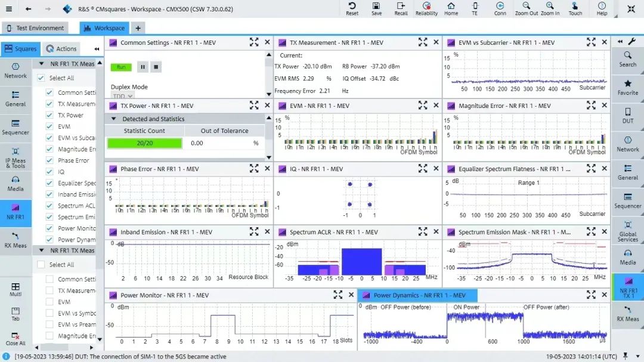The width and height of the screenshot is (644, 362).
Task: Switch to the Actions tab
Action: pos(61,49)
